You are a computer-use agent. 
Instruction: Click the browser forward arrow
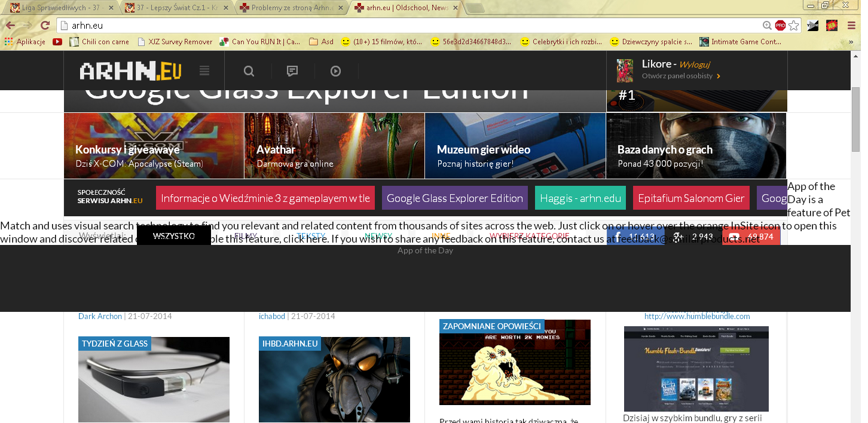[x=27, y=25]
